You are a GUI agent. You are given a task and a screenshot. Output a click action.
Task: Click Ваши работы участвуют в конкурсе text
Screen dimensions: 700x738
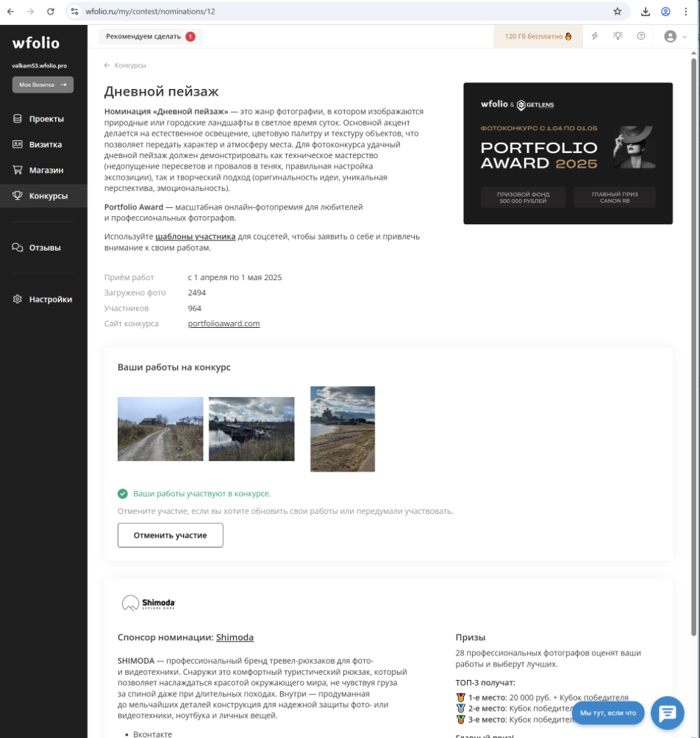pyautogui.click(x=202, y=494)
